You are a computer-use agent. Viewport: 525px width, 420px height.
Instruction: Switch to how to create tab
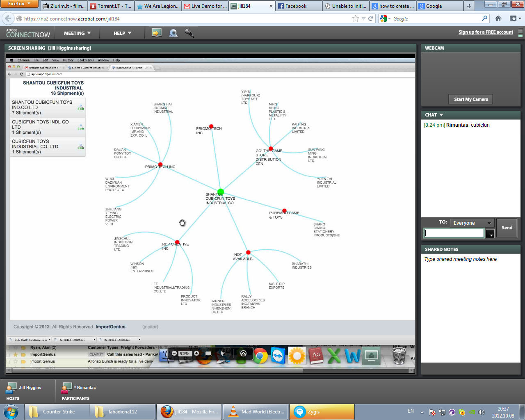click(x=393, y=6)
